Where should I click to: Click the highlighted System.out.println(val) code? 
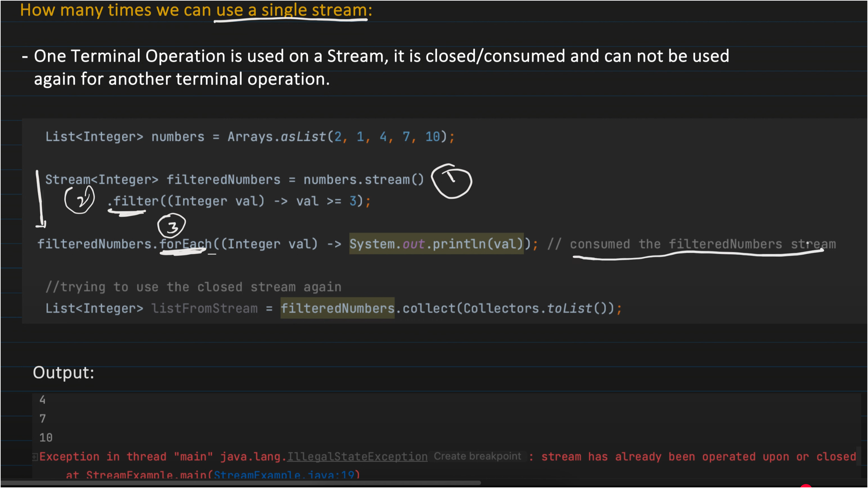(436, 244)
